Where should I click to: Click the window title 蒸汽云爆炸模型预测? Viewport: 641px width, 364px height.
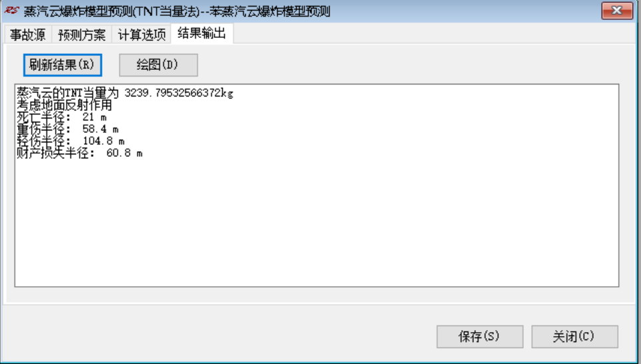pyautogui.click(x=79, y=11)
